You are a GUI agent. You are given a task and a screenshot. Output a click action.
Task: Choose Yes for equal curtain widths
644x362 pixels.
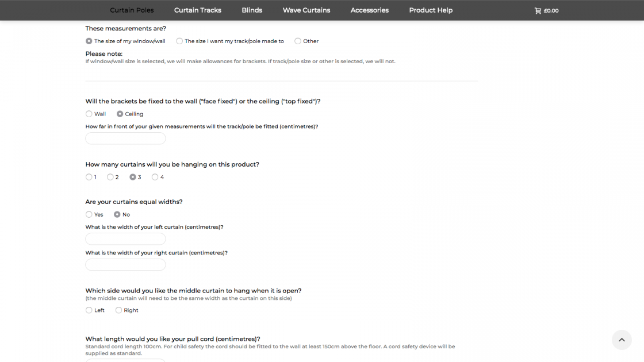pos(89,214)
